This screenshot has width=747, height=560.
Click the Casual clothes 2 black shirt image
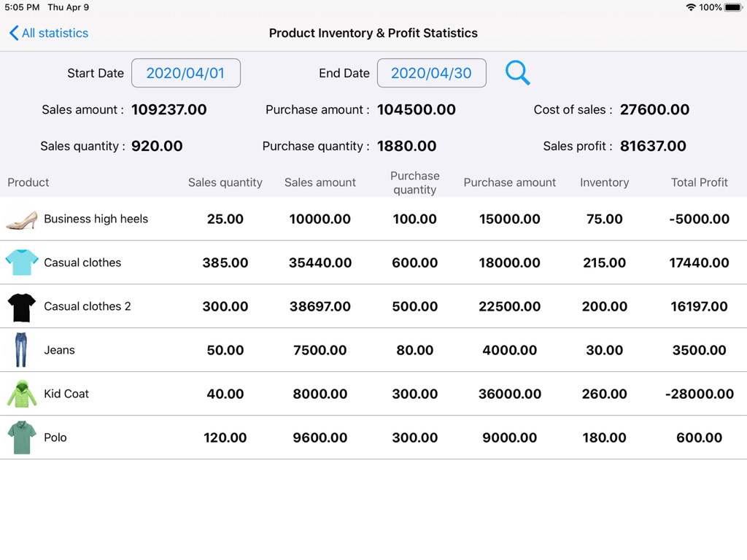click(x=21, y=306)
